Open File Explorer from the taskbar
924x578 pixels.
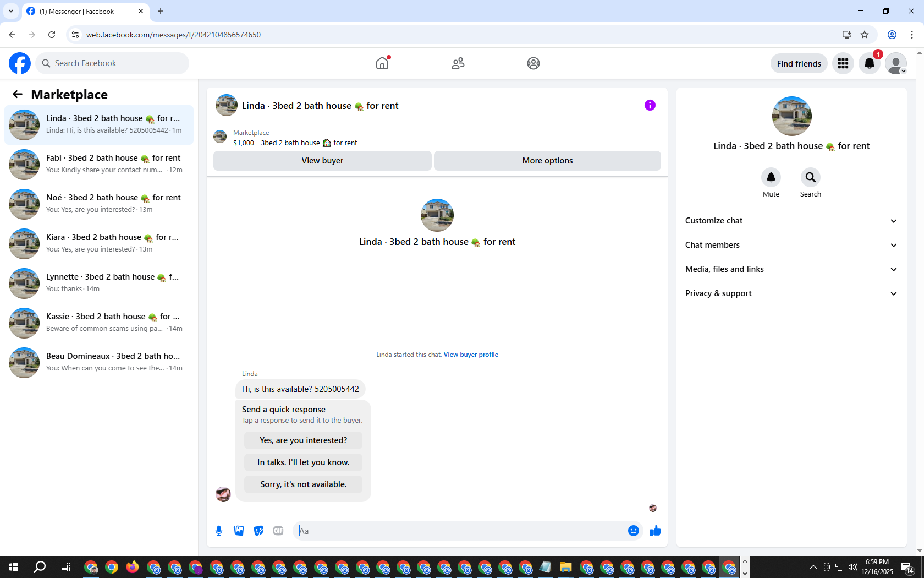pos(565,567)
